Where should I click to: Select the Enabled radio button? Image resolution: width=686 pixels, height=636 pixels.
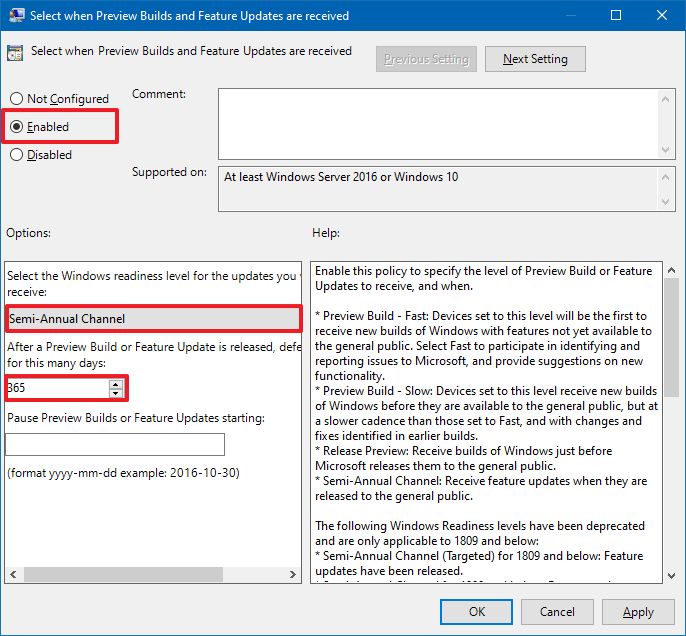coord(39,127)
